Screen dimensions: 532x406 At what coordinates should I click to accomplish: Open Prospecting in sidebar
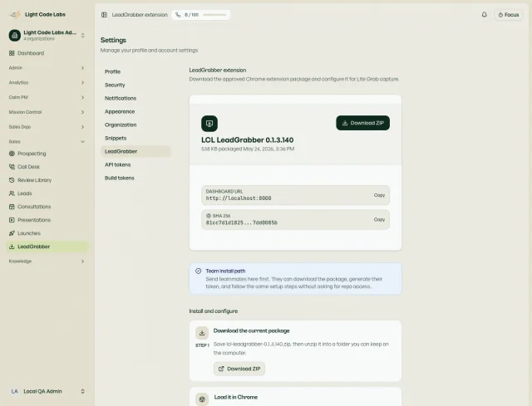point(47,154)
